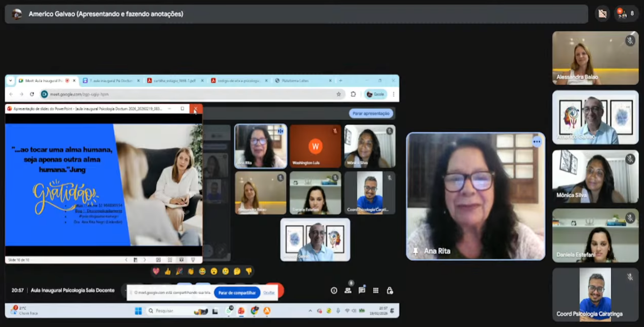Switch to the Plataforma Lattes tab
This screenshot has height=327, width=644.
pos(295,81)
